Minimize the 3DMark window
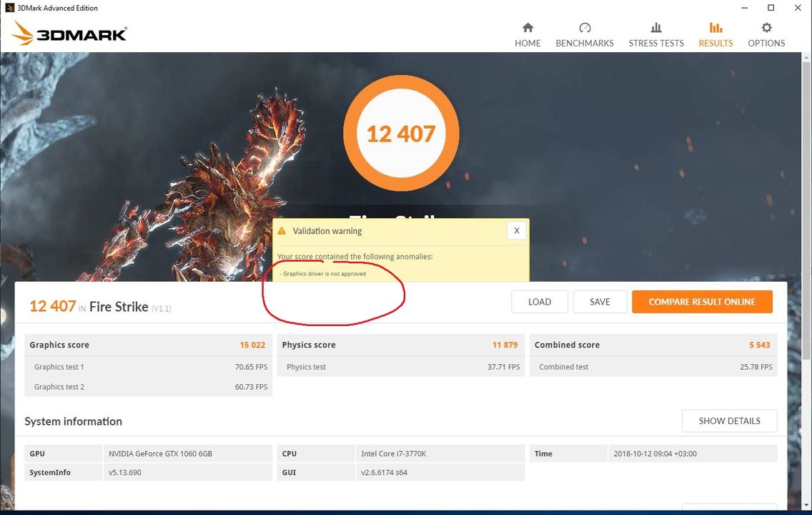 tap(744, 8)
